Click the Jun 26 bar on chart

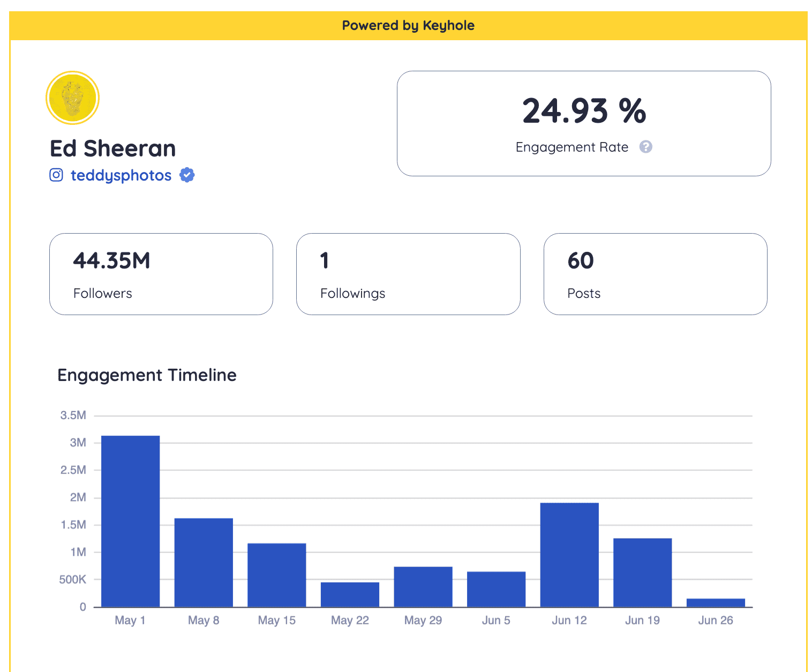(x=715, y=603)
